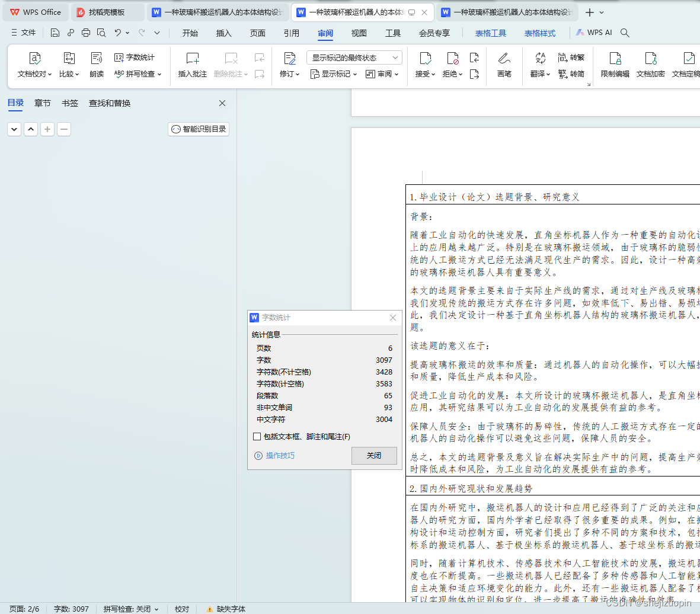
Task: Add a new tab with plus icon
Action: tap(590, 12)
